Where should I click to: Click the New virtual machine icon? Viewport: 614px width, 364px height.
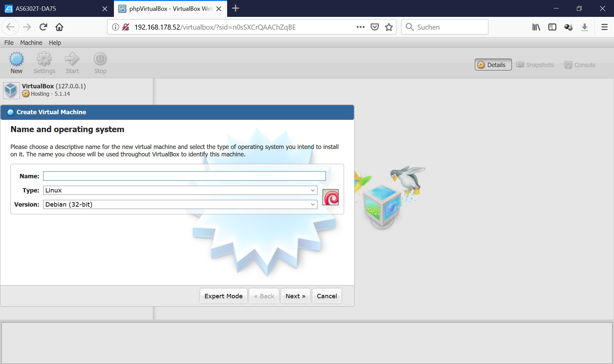coord(16,59)
